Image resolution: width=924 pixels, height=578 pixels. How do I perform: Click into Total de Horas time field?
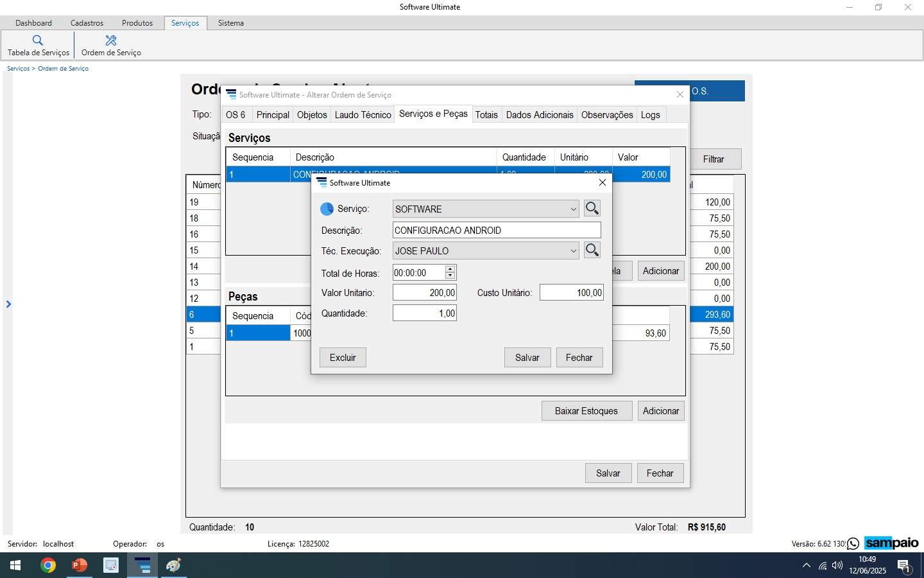coord(419,273)
